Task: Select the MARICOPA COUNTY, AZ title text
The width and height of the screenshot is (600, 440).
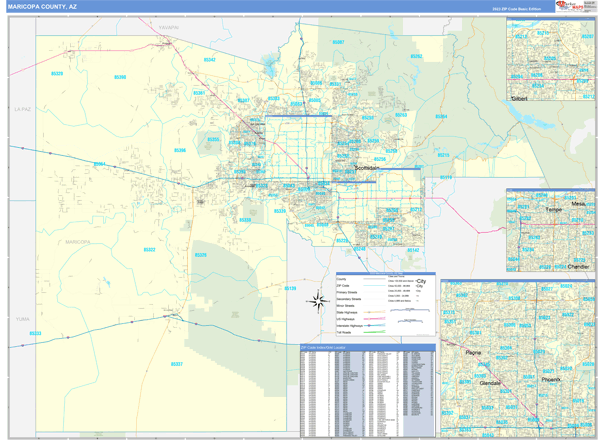Action: [40, 6]
